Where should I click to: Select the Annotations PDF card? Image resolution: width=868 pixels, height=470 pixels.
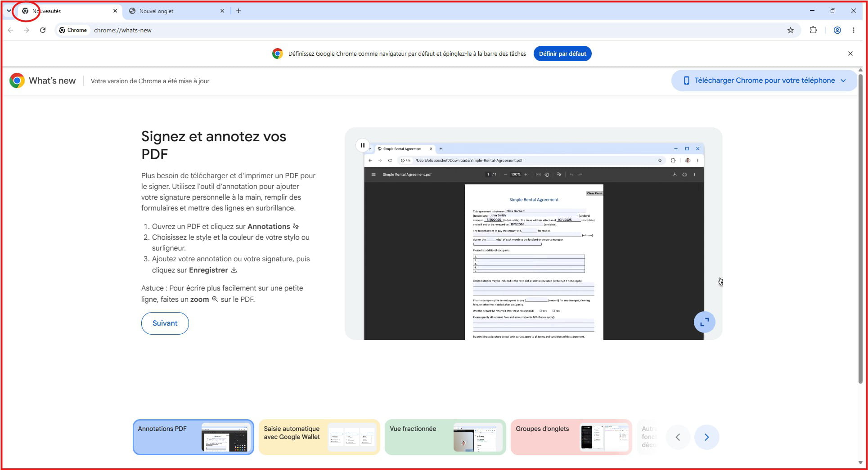(x=193, y=437)
